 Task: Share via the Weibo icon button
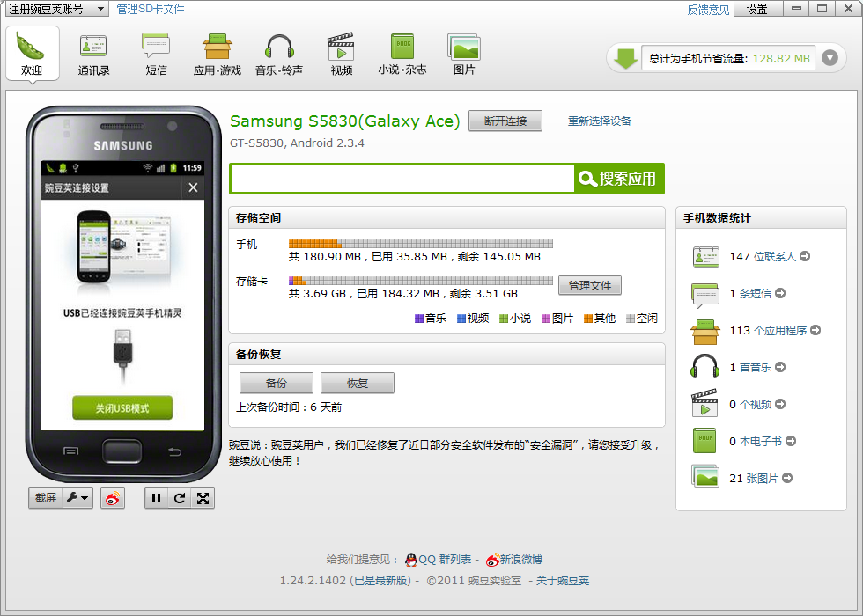pos(113,498)
